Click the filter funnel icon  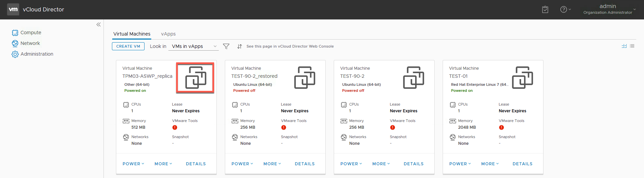point(226,46)
